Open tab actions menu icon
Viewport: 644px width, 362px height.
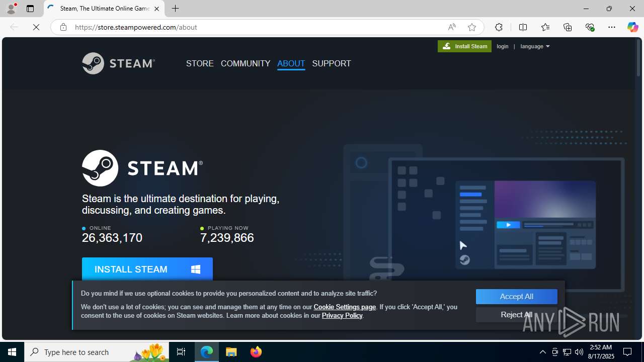(30, 9)
